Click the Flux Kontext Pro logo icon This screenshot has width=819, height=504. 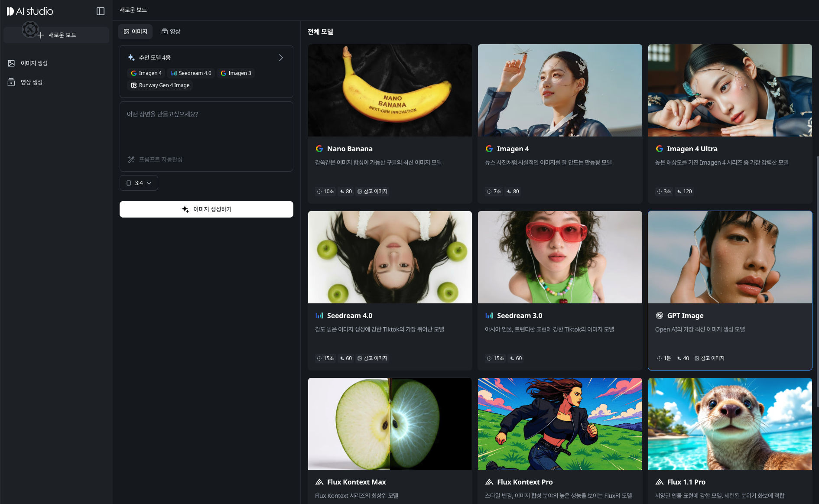click(x=489, y=482)
